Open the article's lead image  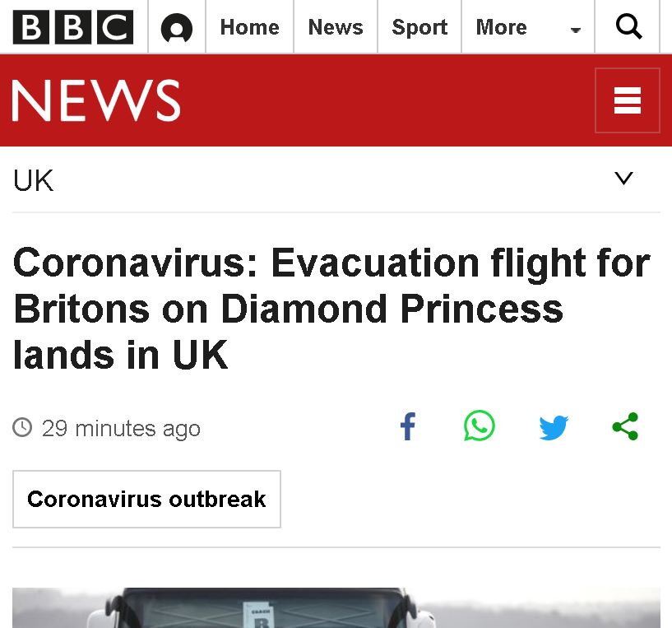(x=336, y=607)
